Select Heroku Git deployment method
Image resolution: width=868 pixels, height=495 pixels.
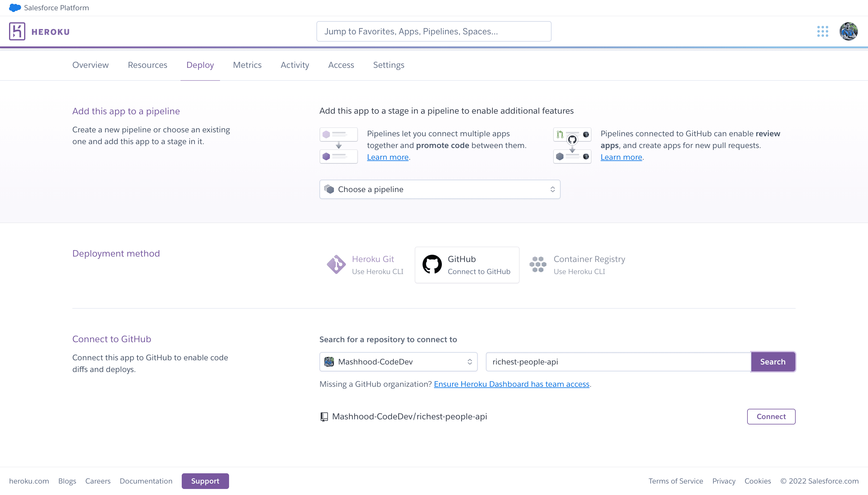[365, 265]
